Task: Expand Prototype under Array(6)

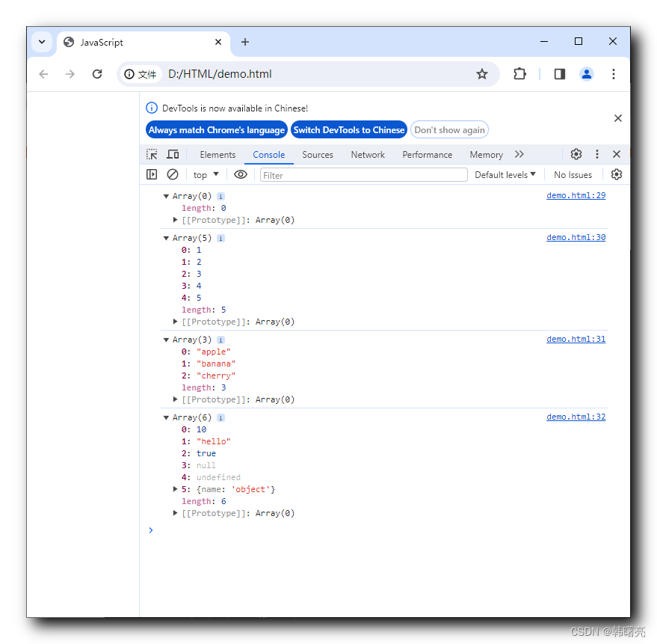Action: [x=175, y=513]
